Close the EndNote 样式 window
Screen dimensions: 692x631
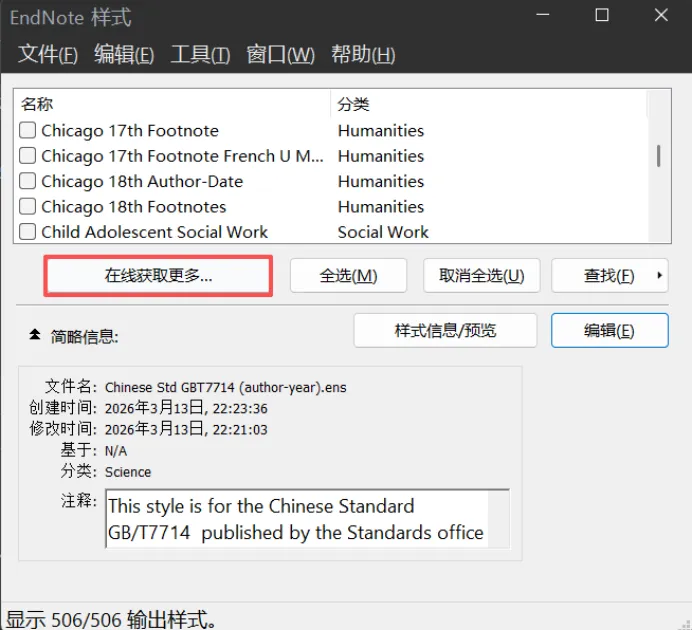pyautogui.click(x=661, y=15)
